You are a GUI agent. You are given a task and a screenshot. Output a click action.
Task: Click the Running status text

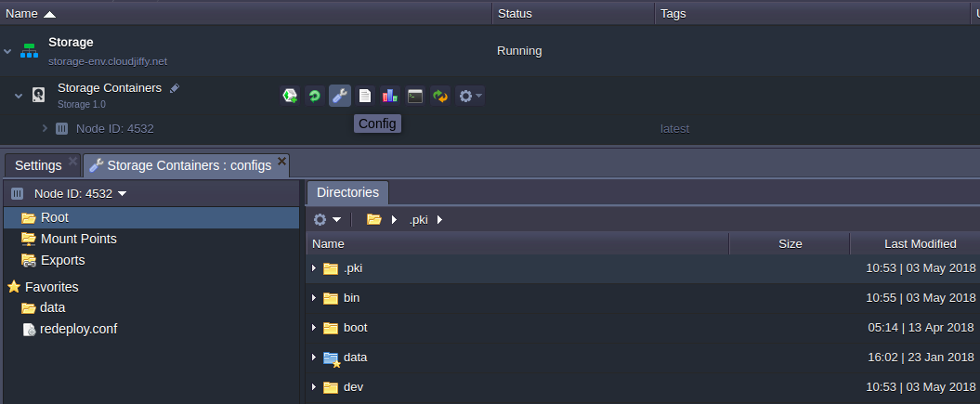(519, 51)
